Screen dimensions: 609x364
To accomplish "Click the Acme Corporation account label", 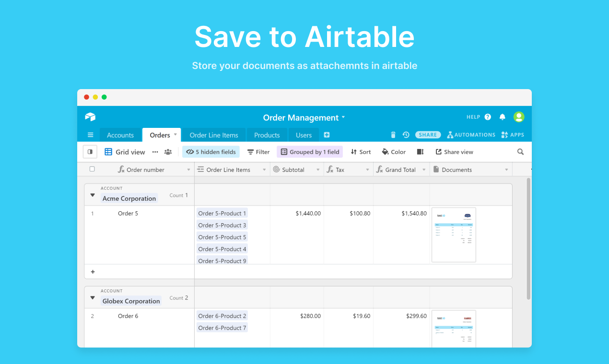I will coord(129,198).
